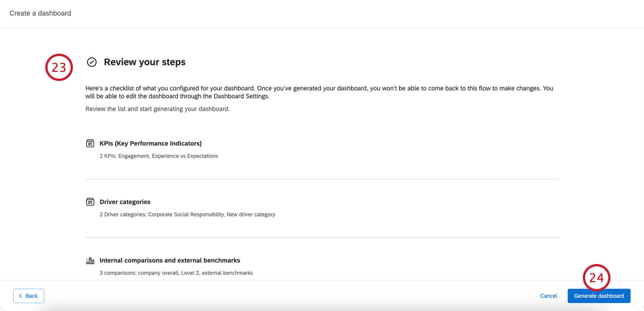
Task: Select the text listing 2 KPIs
Action: [159, 156]
